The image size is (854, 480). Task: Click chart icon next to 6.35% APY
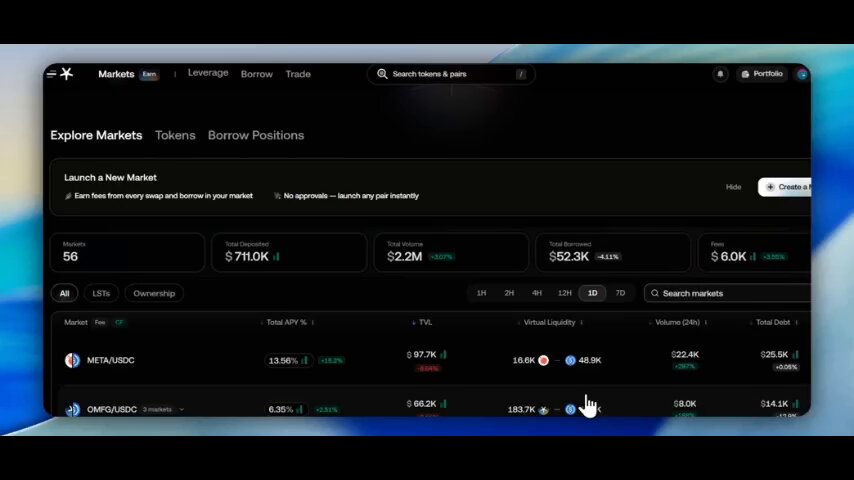pos(300,409)
